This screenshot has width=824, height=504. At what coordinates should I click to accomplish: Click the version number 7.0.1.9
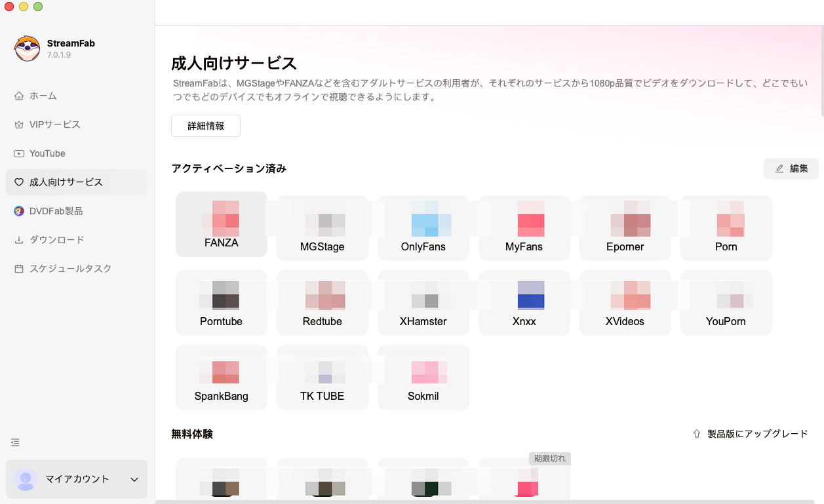click(x=59, y=55)
